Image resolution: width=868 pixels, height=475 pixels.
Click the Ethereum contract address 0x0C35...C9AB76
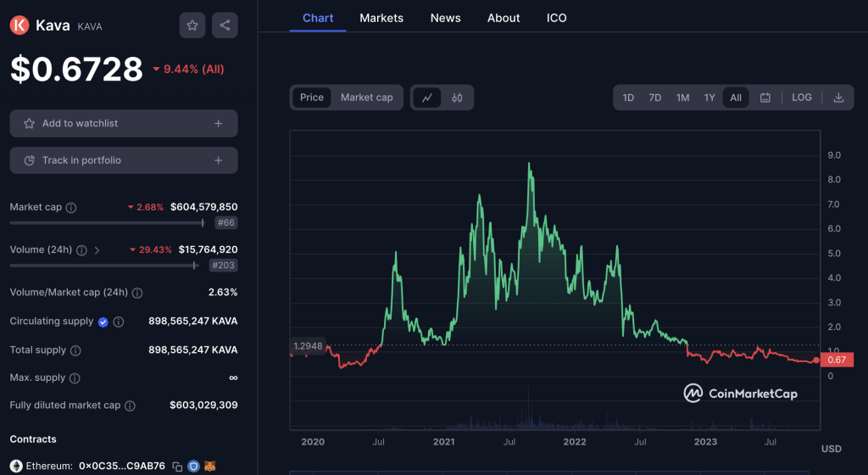click(122, 467)
